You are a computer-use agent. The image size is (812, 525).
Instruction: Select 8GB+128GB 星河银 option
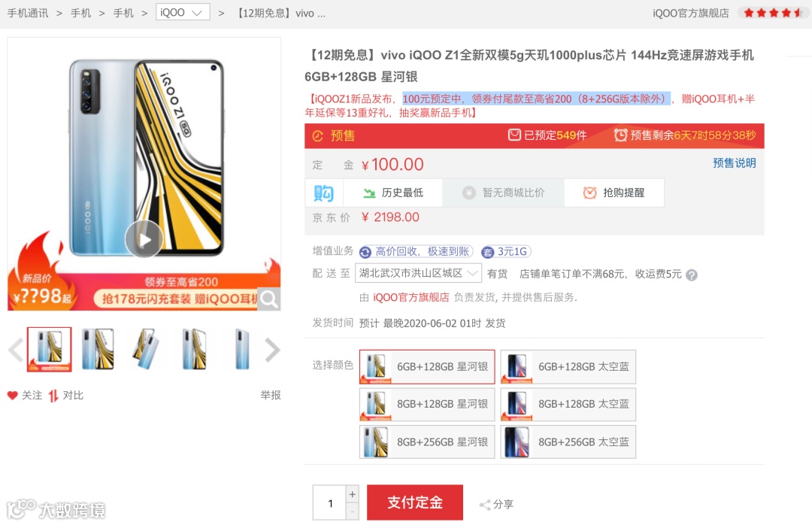tap(427, 404)
